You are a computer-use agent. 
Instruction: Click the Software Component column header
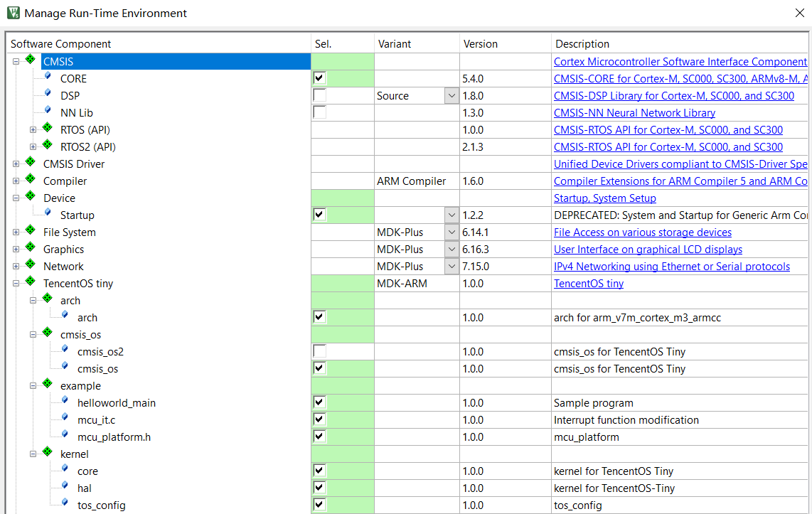click(159, 44)
